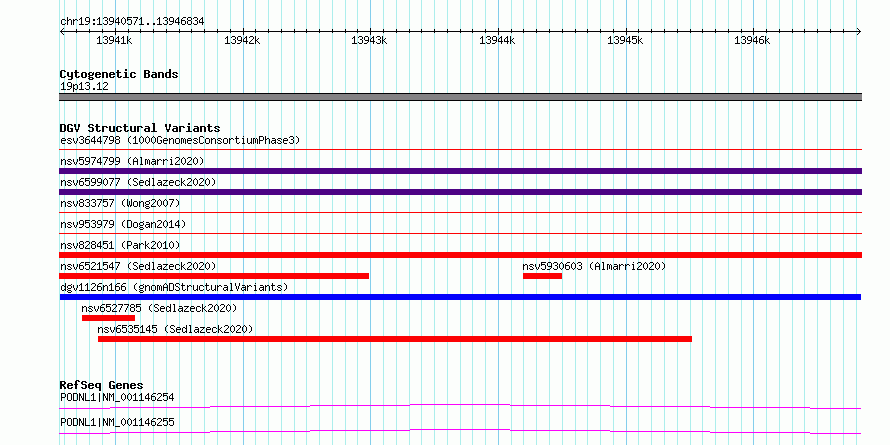
Task: Open the nsv6535145 (Sedlazeck2020) label
Action: (175, 329)
